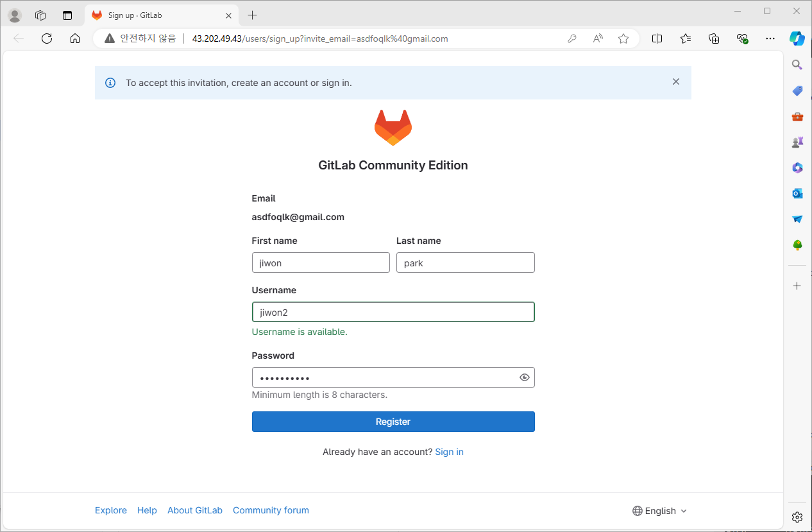
Task: Dismiss the invitation alert banner
Action: [675, 82]
